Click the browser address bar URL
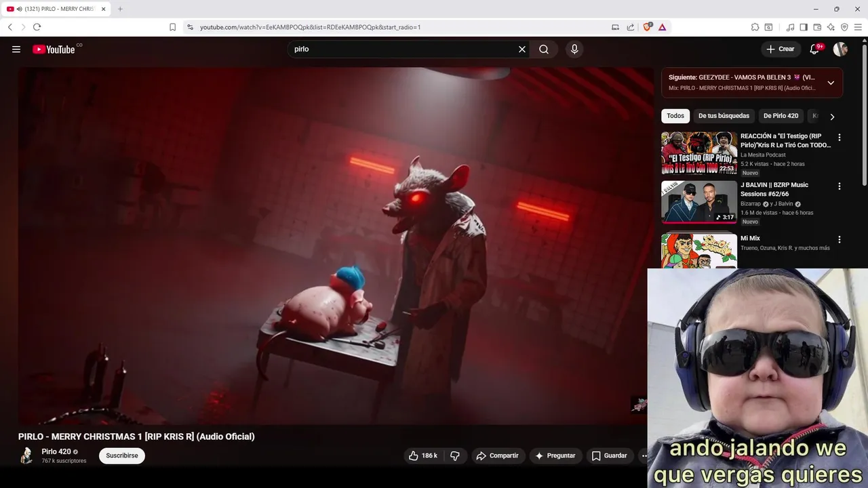Screen dimensions: 868x488 click(x=310, y=27)
